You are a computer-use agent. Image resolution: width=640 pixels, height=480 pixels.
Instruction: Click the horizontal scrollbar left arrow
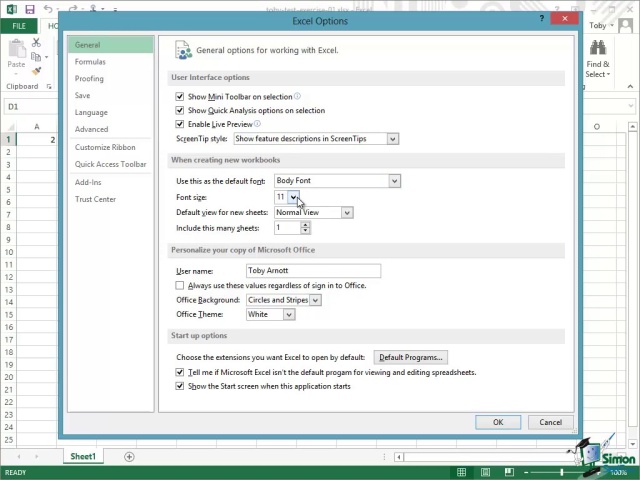tap(399, 457)
